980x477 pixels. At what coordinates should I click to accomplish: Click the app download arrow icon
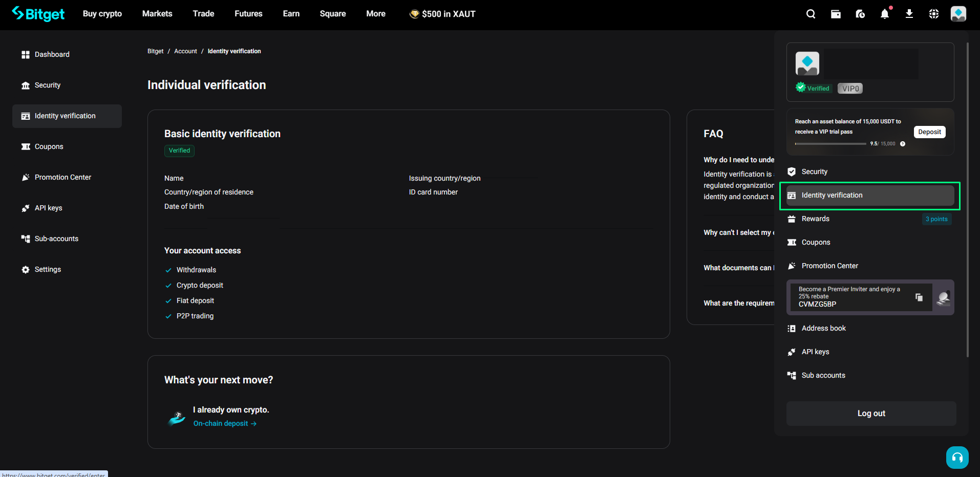pos(909,14)
